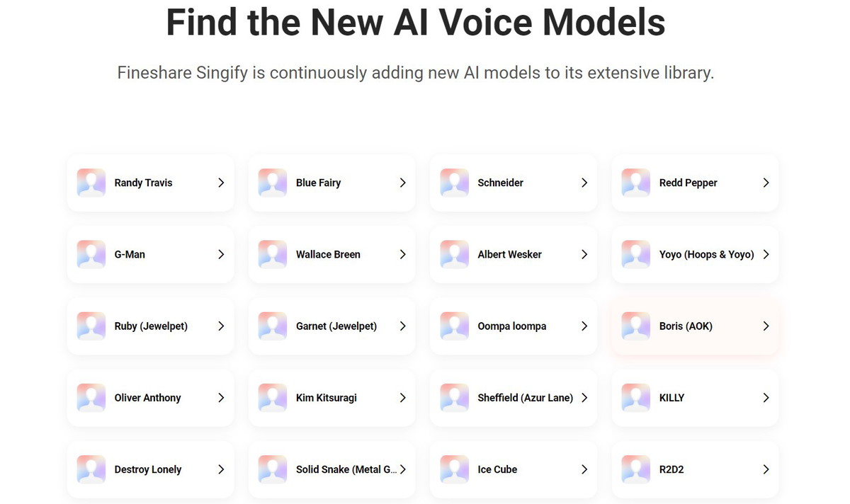Open the chevron for Boris (AOK)

point(766,326)
